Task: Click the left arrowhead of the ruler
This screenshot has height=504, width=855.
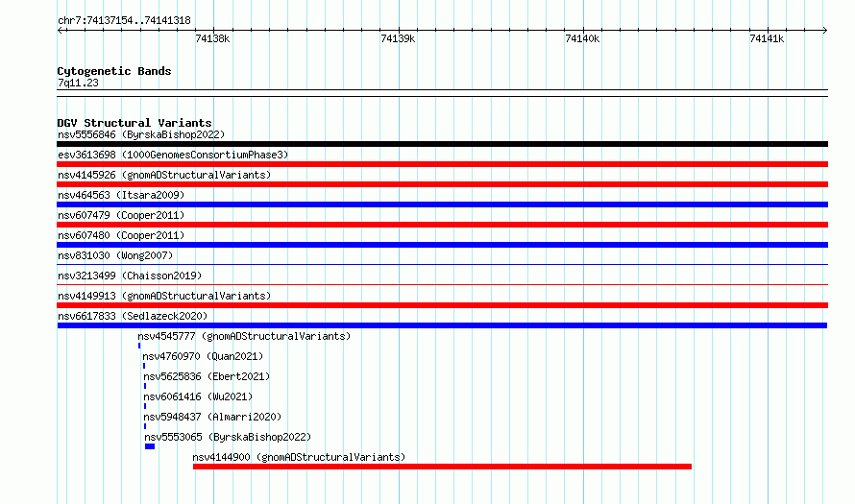Action: 60,30
